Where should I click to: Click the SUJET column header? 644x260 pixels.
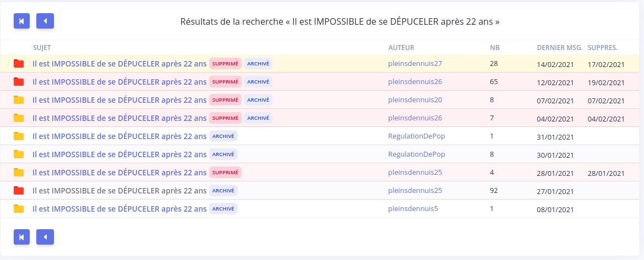(x=42, y=48)
